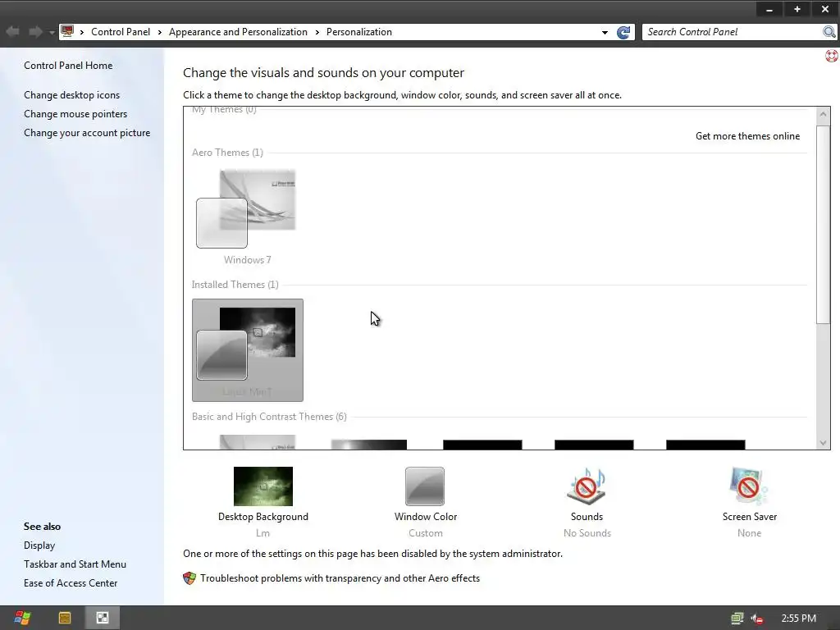Open Window Color swatch
Screen dimensions: 840x630
coord(425,486)
